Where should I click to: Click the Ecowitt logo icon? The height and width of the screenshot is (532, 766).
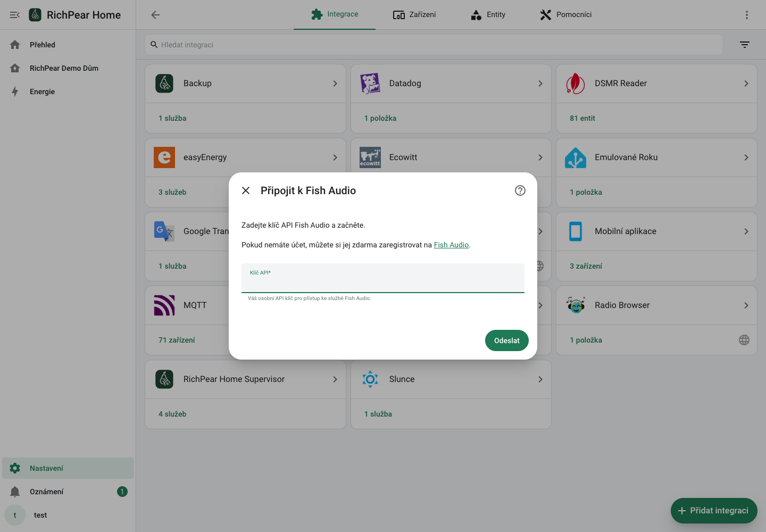coord(370,157)
